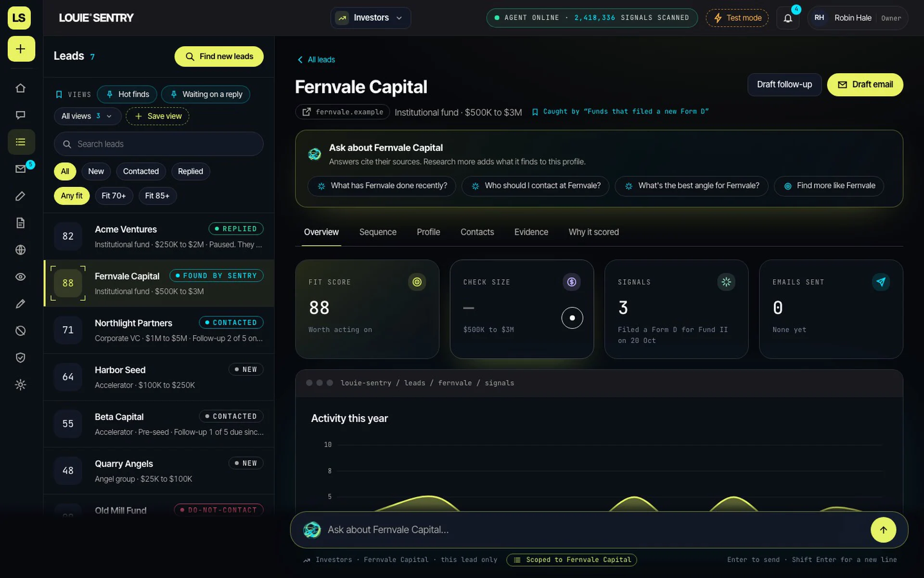Open the Home icon in sidebar

20,88
